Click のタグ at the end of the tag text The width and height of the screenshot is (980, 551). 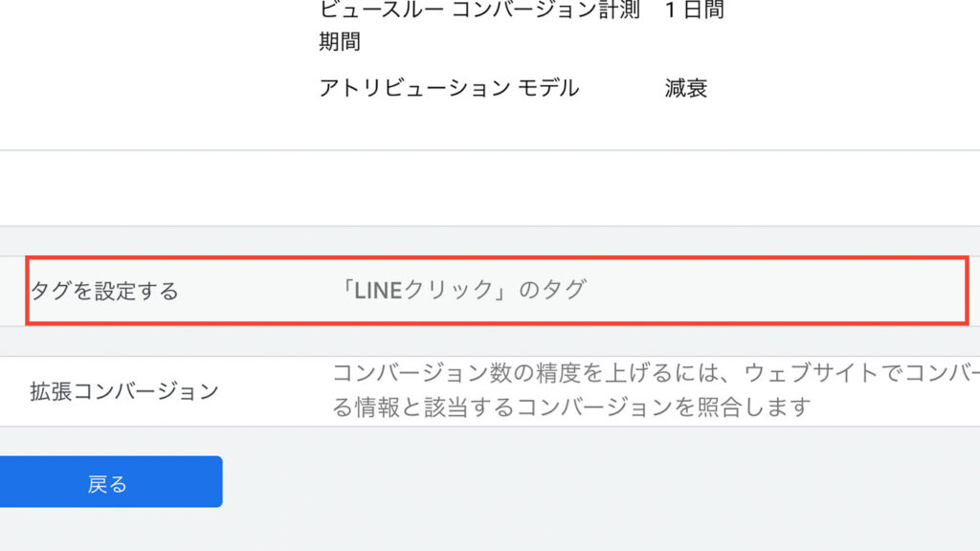[552, 290]
